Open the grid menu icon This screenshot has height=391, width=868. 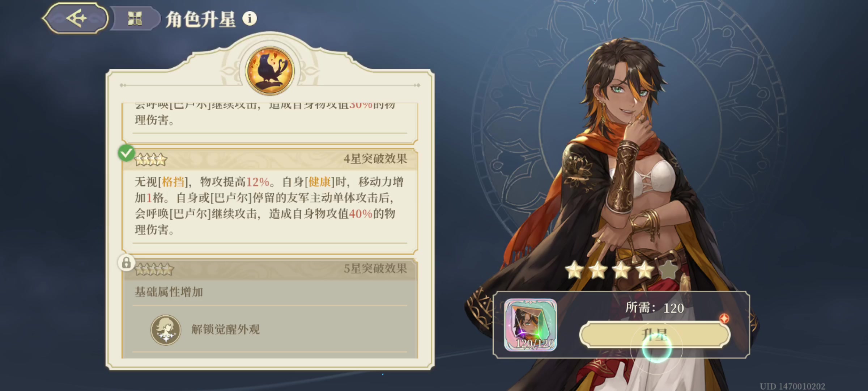pos(135,18)
